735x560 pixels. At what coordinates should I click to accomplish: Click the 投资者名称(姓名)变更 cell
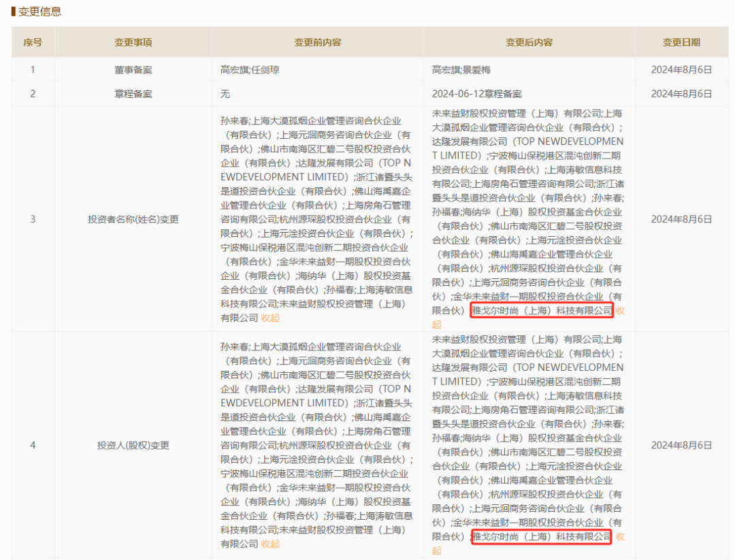[133, 219]
